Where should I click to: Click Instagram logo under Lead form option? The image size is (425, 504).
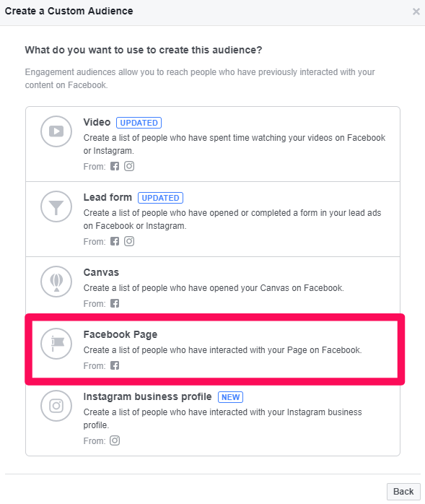129,241
